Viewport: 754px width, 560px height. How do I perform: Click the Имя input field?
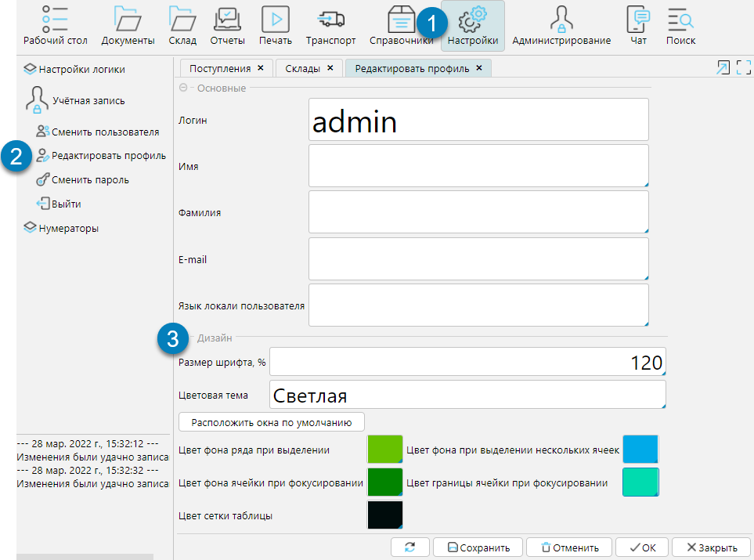tap(478, 166)
